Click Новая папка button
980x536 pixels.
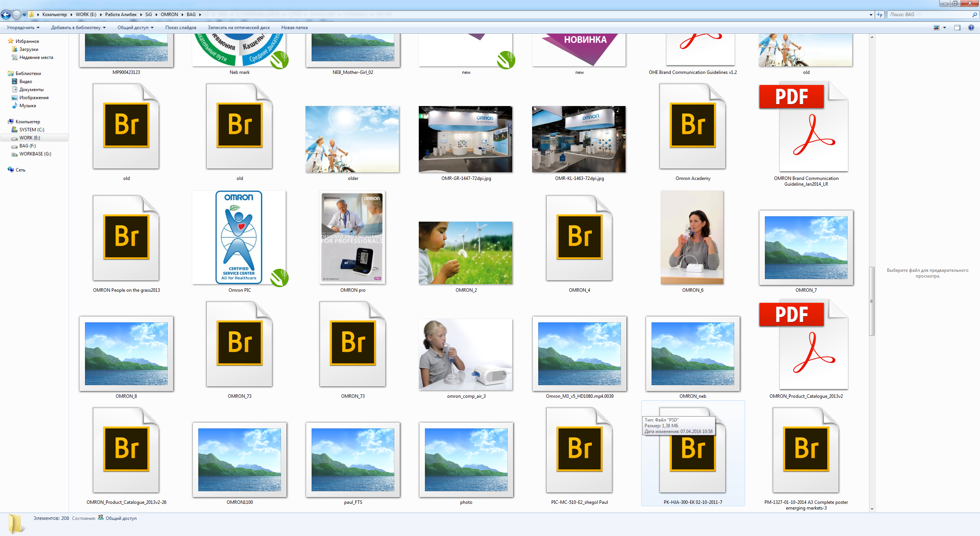point(294,28)
